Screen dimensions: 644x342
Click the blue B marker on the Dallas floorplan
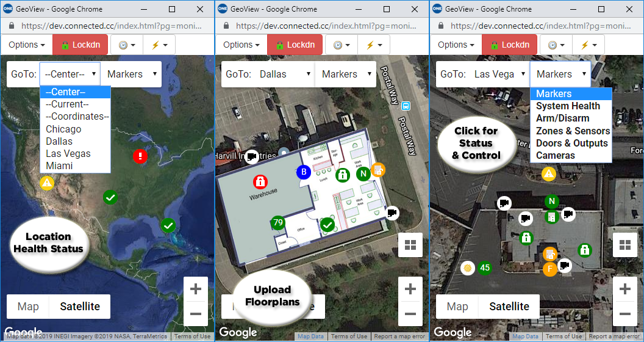pyautogui.click(x=303, y=173)
